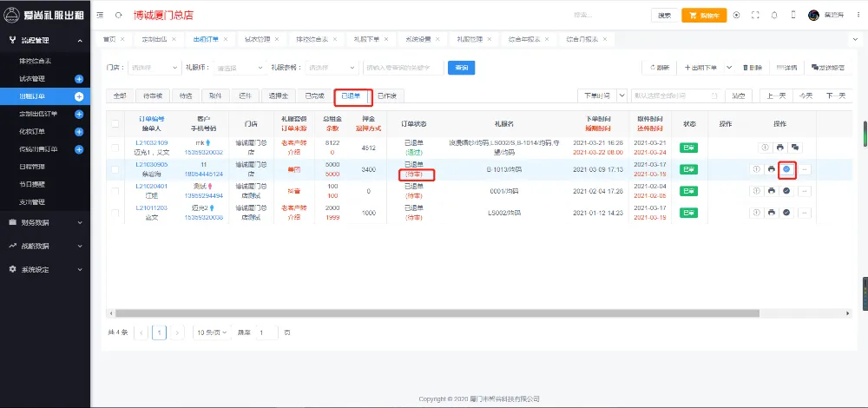
Task: Toggle the select-all checkbox in table header
Action: [x=115, y=124]
